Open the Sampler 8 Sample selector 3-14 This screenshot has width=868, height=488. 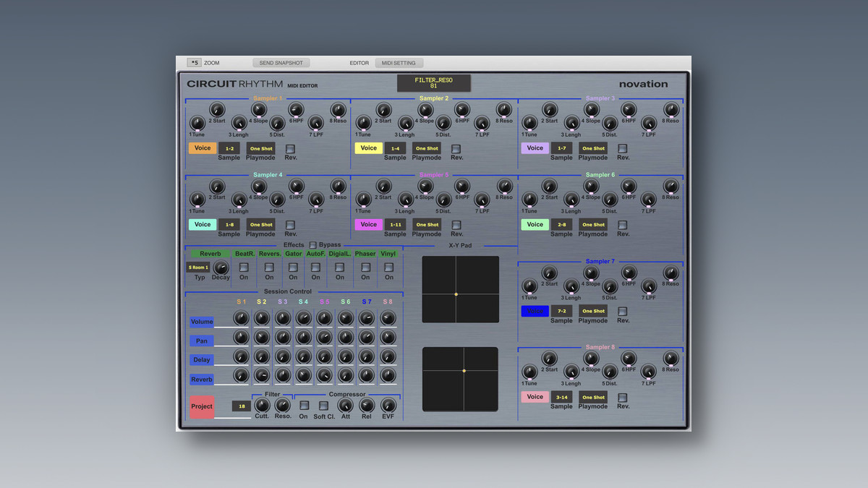pos(561,397)
